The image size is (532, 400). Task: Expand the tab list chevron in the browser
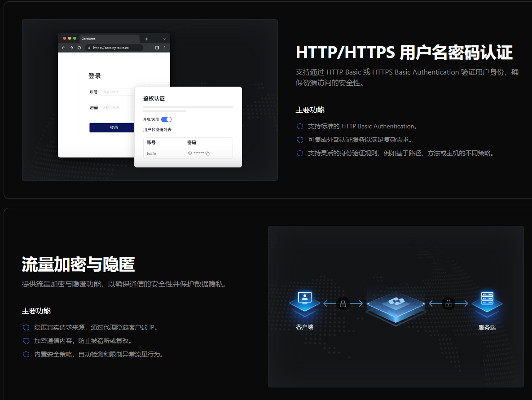[x=165, y=39]
